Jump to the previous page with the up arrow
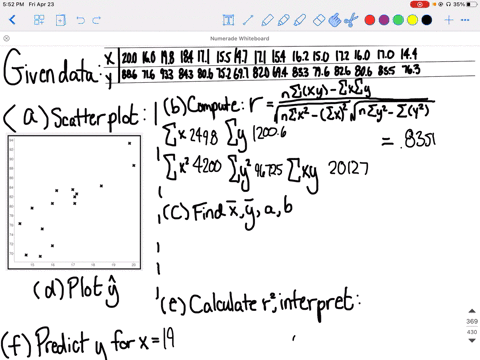The width and height of the screenshot is (480, 360). 472,311
